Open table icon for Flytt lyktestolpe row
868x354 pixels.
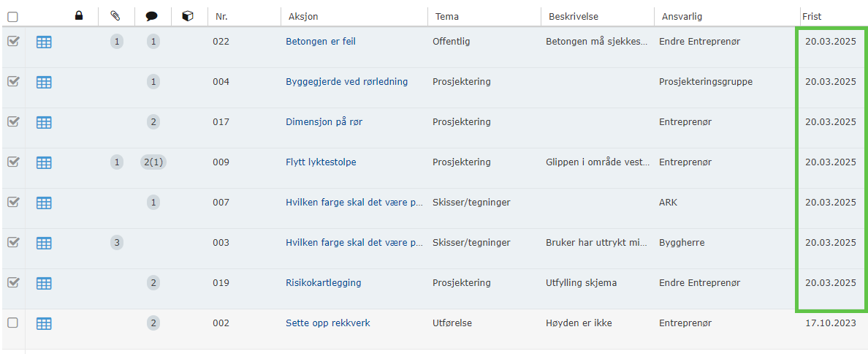click(x=44, y=162)
